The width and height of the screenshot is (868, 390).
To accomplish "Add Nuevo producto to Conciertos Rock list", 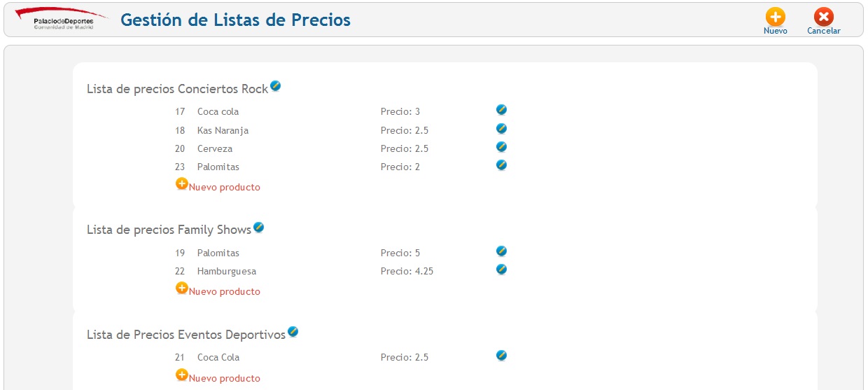I will point(218,186).
